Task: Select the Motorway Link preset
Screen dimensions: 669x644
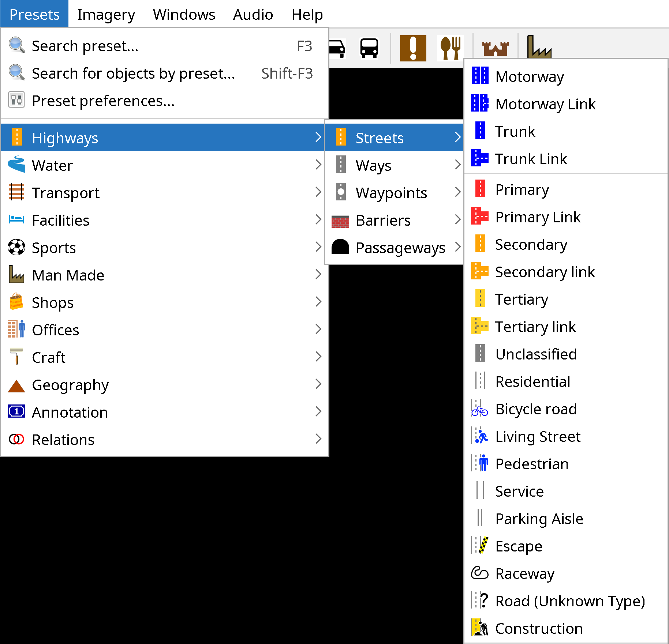Action: click(x=545, y=104)
